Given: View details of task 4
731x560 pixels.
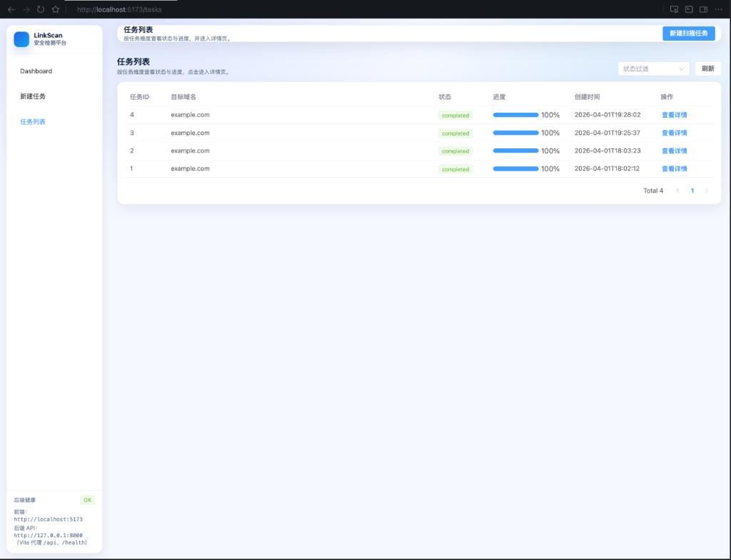Looking at the screenshot, I should tap(674, 115).
